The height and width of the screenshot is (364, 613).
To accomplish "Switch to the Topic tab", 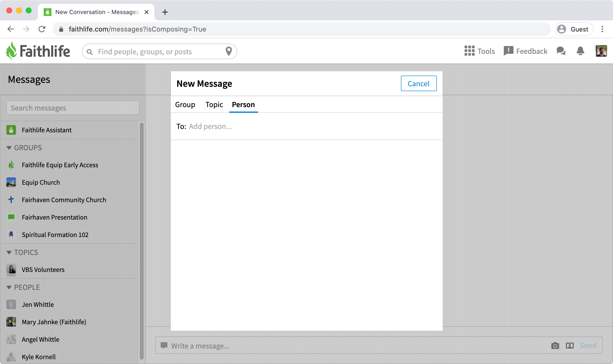I will point(214,104).
